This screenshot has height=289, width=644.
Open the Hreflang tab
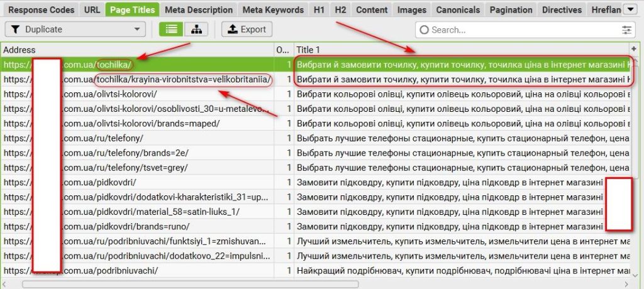tap(604, 10)
